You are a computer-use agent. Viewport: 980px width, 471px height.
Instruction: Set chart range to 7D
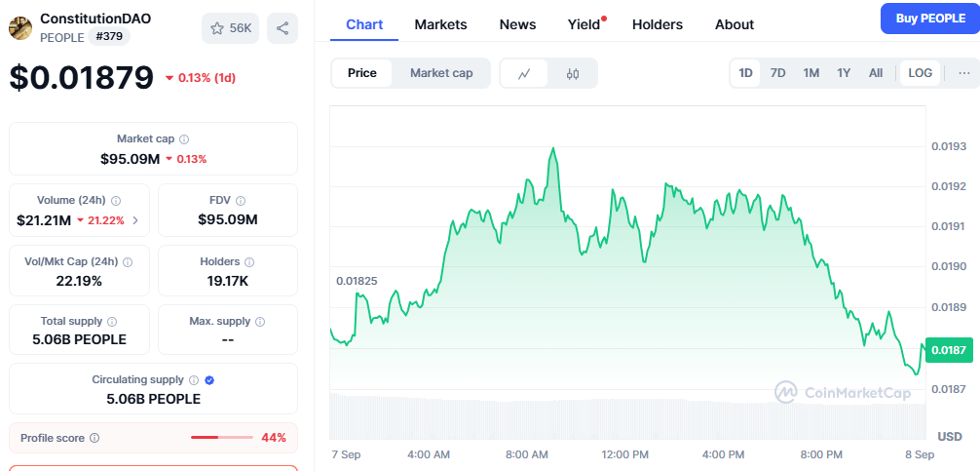click(777, 73)
